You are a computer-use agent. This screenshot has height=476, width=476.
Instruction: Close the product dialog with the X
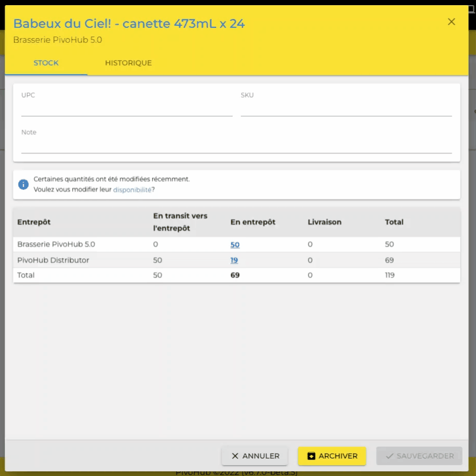pos(451,22)
